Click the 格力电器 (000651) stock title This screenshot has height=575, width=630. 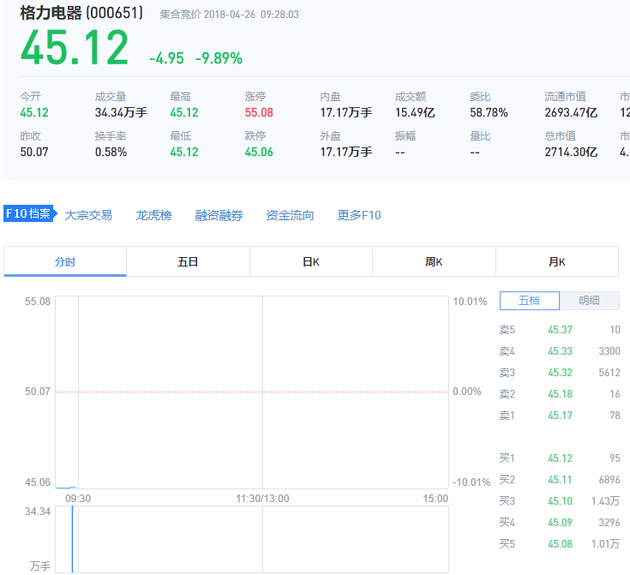click(x=82, y=14)
